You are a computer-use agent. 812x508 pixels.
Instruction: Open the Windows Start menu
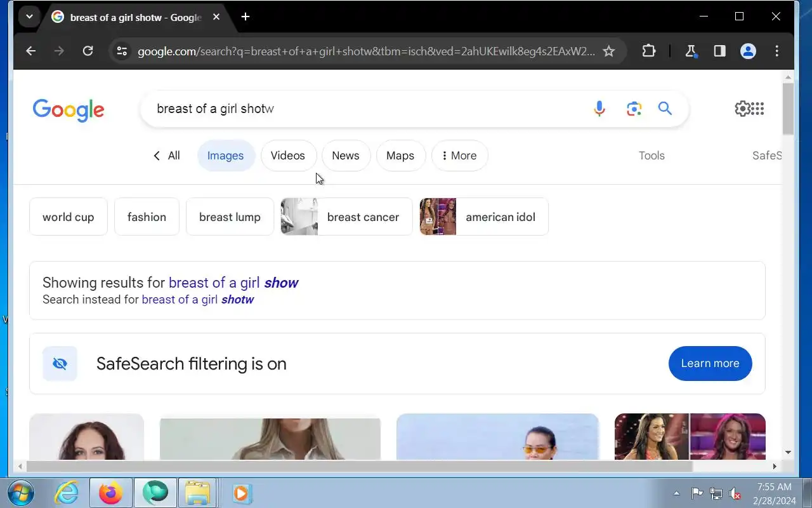(x=21, y=493)
